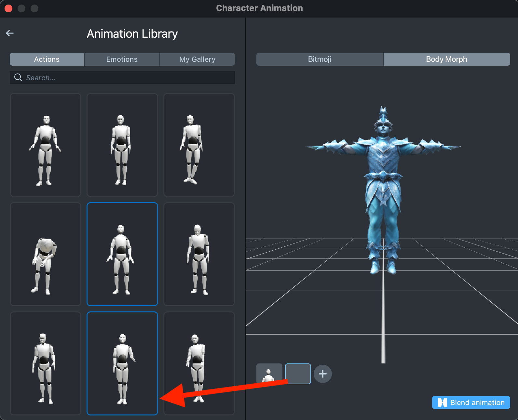Choose the crossed-legs mannequin animation
This screenshot has width=518, height=420.
click(199, 145)
